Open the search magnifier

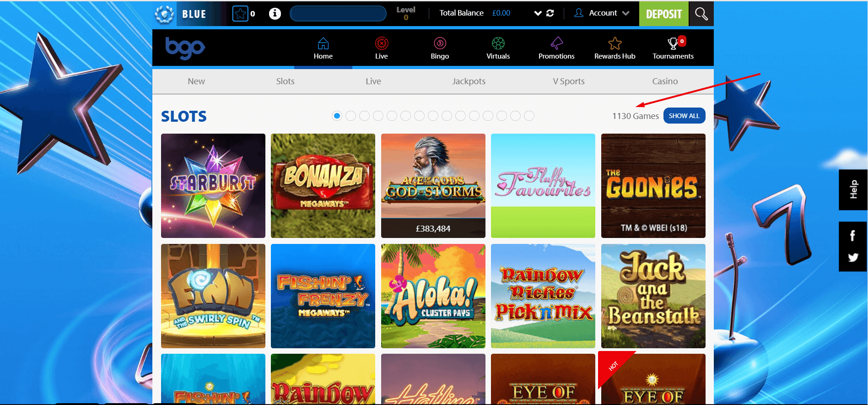701,14
